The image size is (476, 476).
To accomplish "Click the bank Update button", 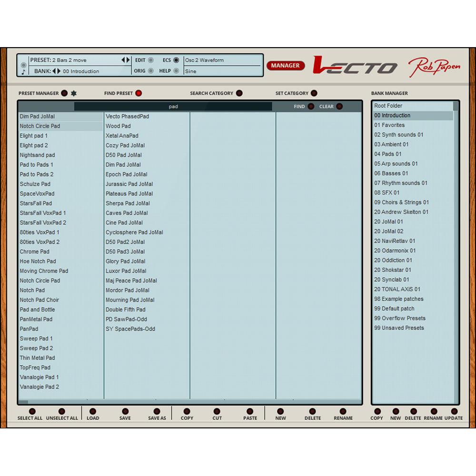I will click(x=454, y=412).
